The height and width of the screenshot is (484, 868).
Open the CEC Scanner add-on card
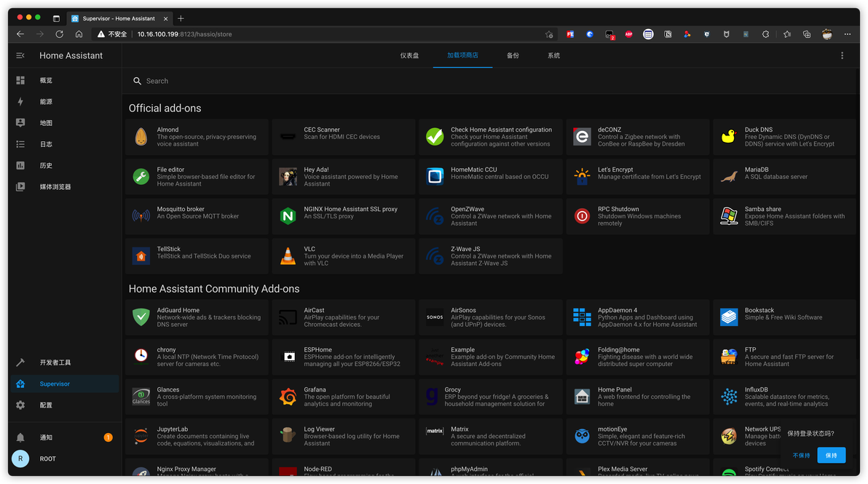[343, 137]
